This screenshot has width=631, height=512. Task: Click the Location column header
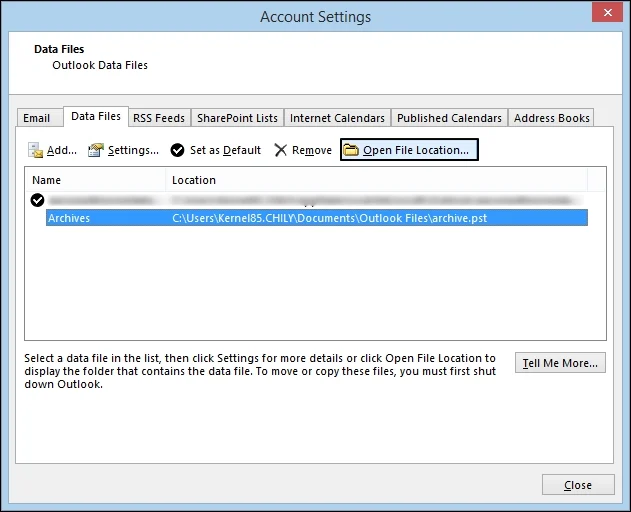pyautogui.click(x=377, y=180)
